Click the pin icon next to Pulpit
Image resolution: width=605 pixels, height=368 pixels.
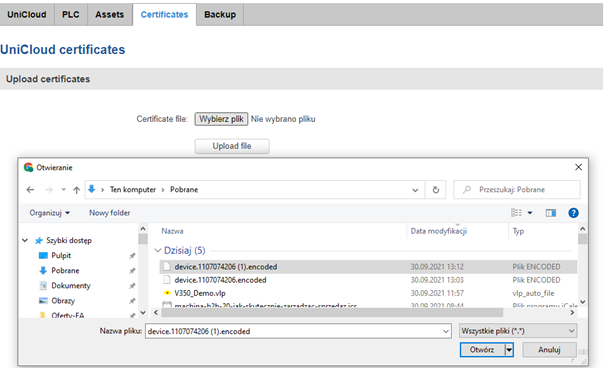132,256
